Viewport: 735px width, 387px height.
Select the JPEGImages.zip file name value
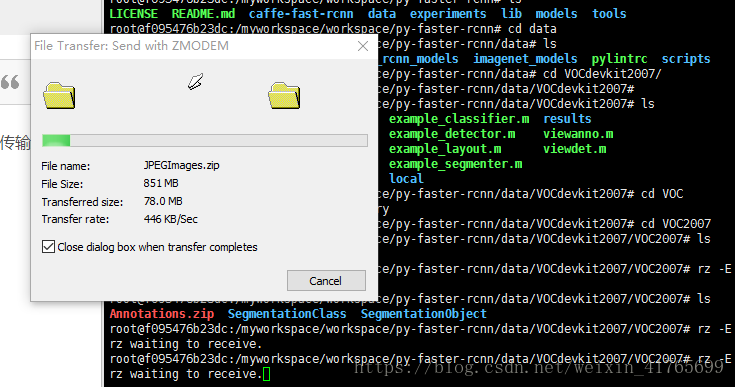coord(181,165)
